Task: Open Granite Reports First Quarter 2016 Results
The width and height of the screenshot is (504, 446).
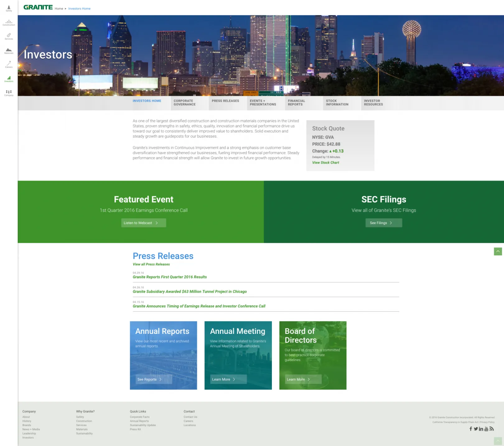Action: click(x=170, y=277)
